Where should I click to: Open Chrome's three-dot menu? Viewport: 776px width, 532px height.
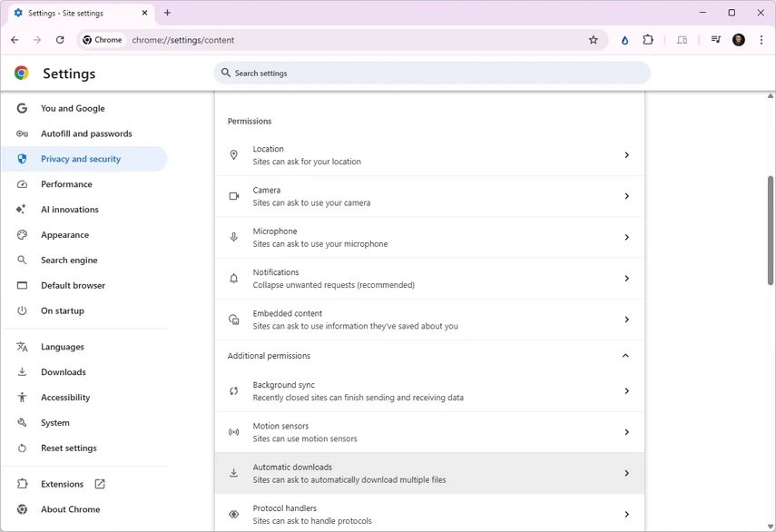[x=761, y=40]
